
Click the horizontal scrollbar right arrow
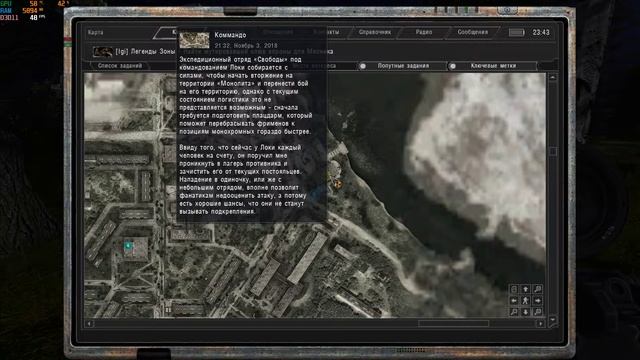(x=541, y=324)
